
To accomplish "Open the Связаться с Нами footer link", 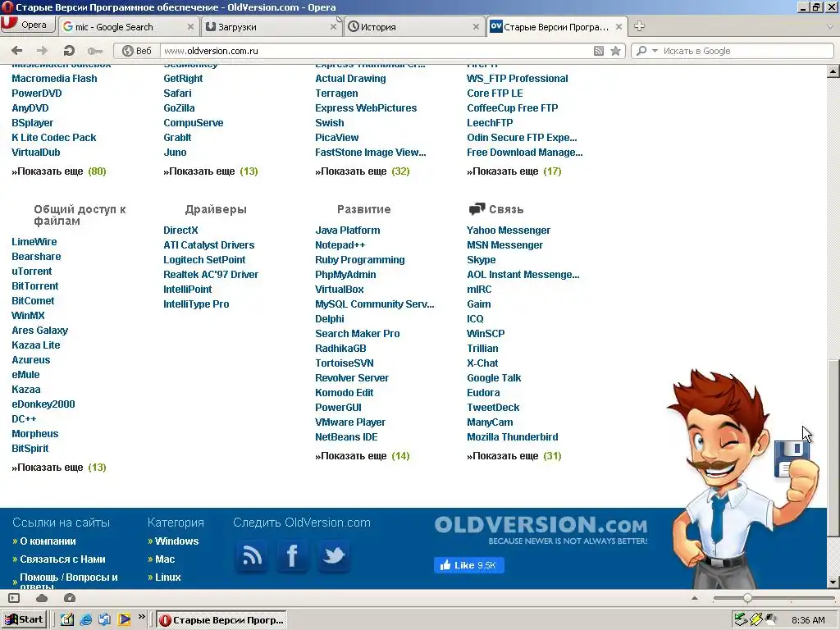I will pyautogui.click(x=62, y=559).
